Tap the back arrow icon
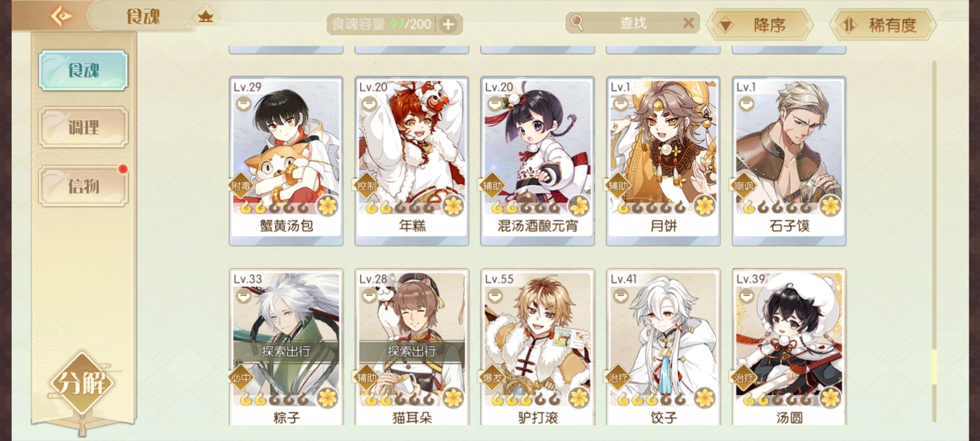The height and width of the screenshot is (441, 980). click(61, 16)
